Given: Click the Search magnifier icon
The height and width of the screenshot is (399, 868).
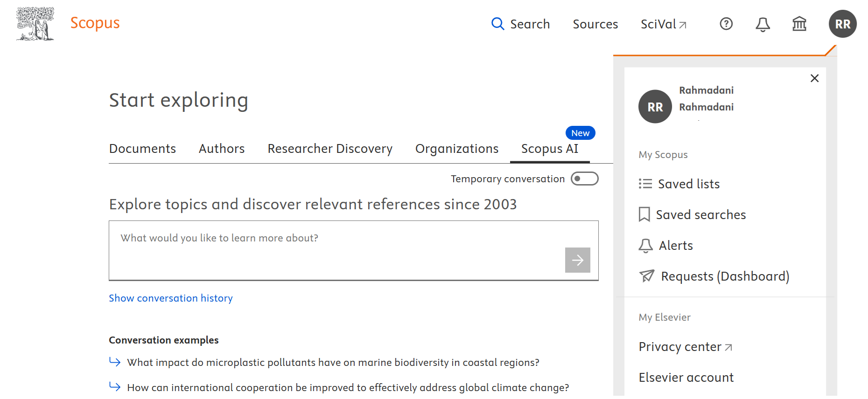Looking at the screenshot, I should click(x=498, y=24).
